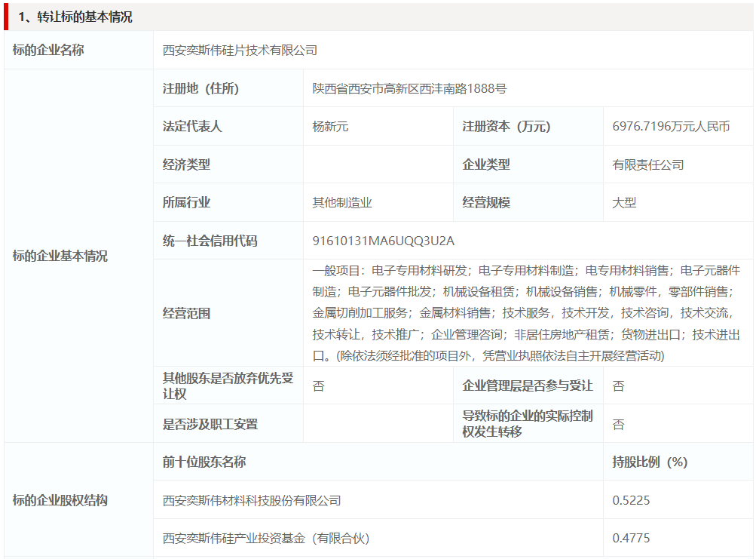756x559 pixels.
Task: Click the 法定代表人 label
Action: [192, 126]
